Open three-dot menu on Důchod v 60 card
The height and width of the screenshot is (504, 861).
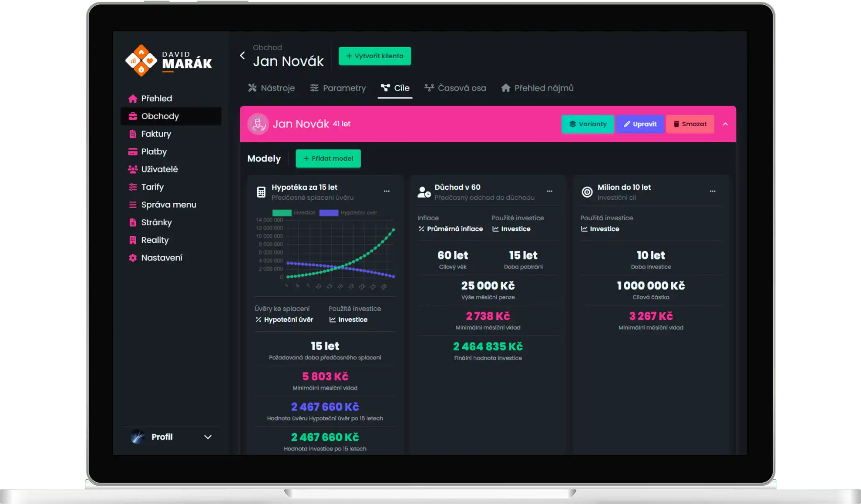coord(549,192)
